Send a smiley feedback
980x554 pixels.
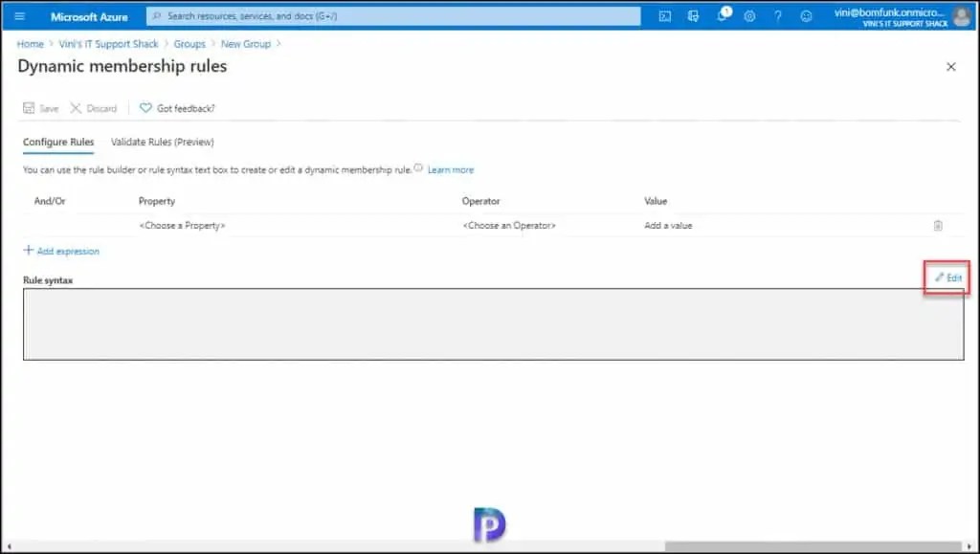pos(807,15)
